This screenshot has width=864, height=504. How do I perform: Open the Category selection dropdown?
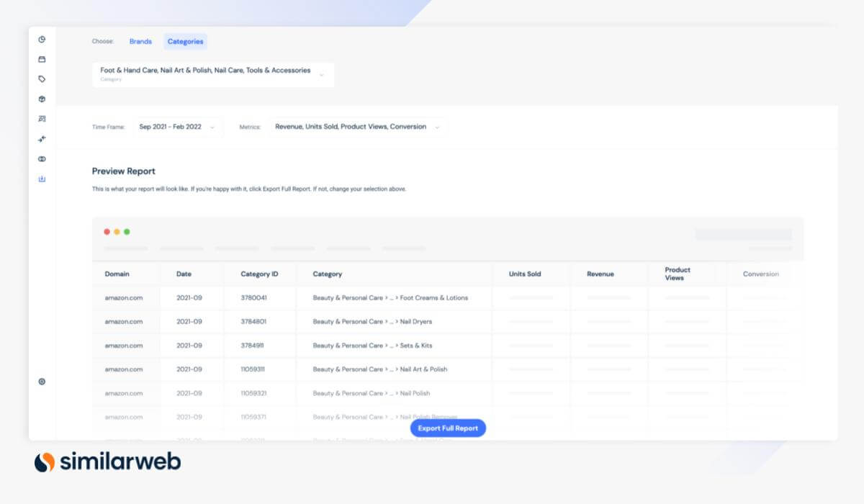[212, 73]
